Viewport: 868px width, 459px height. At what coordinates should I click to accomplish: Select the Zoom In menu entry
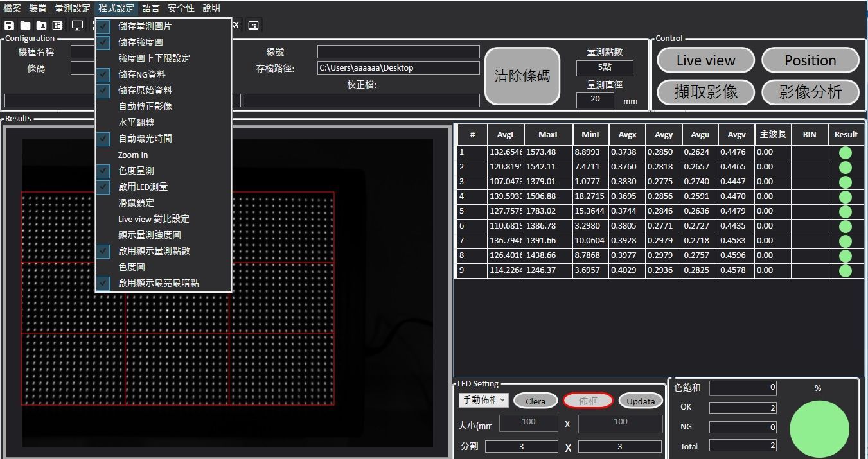(x=133, y=155)
